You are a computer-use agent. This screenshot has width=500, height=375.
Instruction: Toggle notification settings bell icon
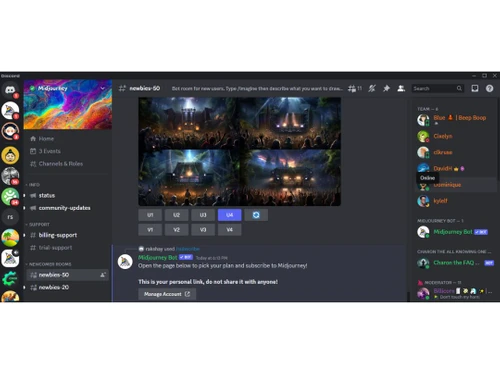tap(372, 88)
